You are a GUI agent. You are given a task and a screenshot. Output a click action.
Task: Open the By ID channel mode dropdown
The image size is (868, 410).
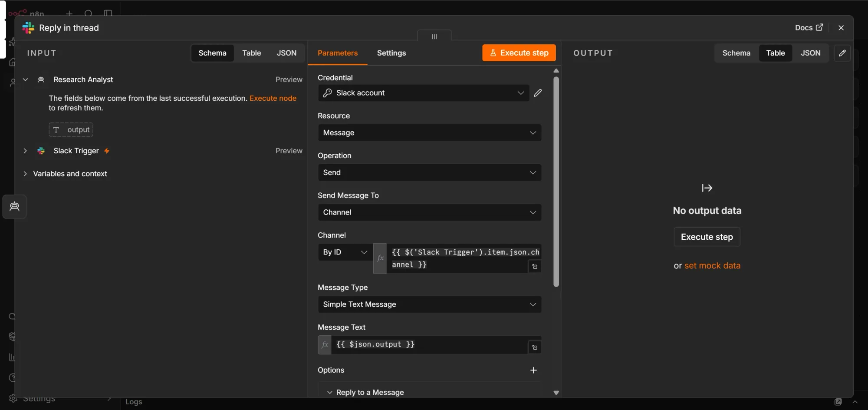pos(345,252)
